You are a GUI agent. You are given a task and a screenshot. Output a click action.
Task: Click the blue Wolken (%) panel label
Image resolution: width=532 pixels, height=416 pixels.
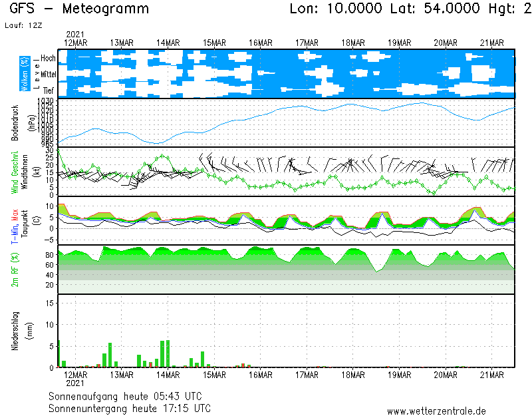click(25, 74)
